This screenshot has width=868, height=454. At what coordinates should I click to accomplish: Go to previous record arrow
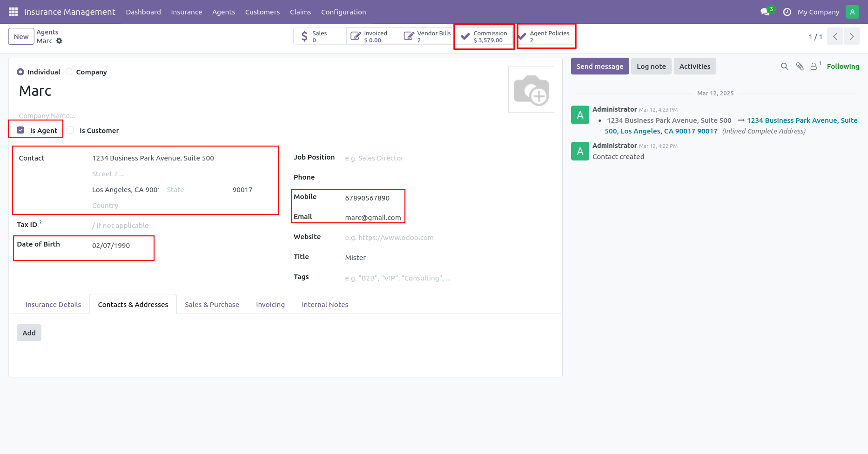(x=835, y=36)
